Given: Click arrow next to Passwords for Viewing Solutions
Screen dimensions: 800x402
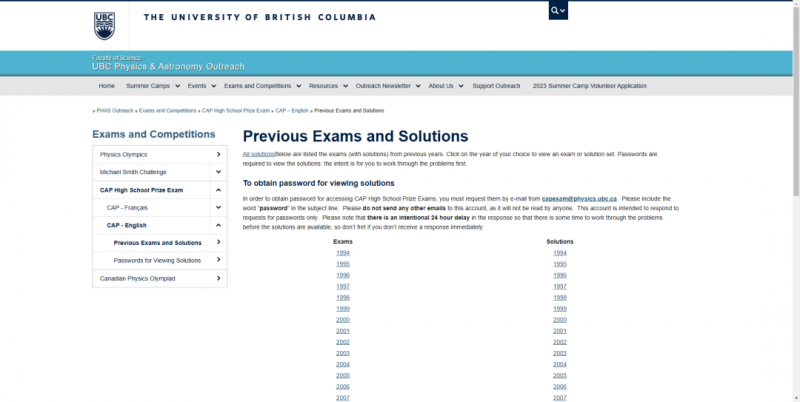Looking at the screenshot, I should click(218, 260).
